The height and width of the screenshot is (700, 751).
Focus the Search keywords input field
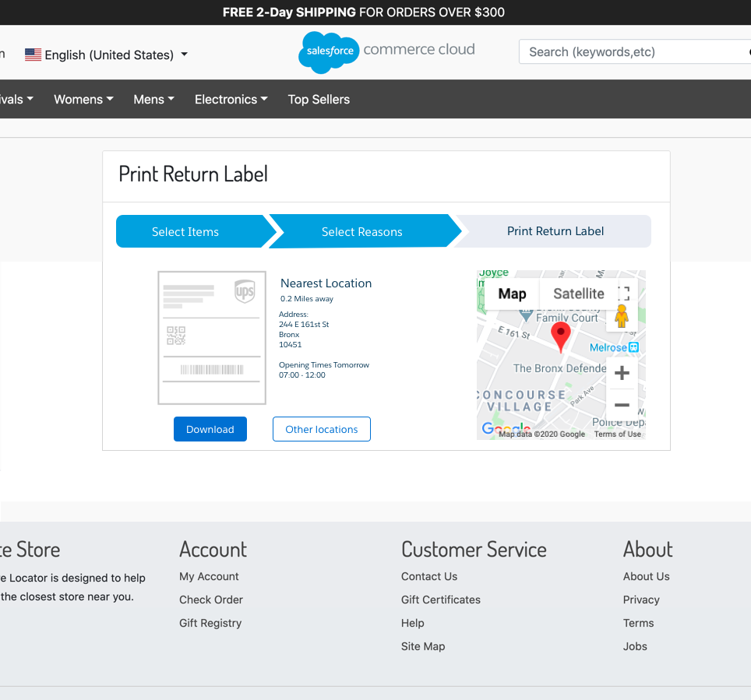click(635, 51)
